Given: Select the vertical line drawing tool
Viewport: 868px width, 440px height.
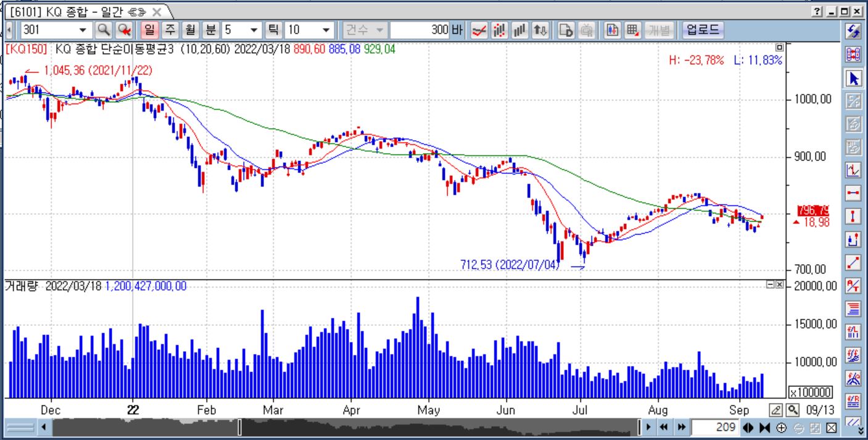Looking at the screenshot, I should [854, 216].
